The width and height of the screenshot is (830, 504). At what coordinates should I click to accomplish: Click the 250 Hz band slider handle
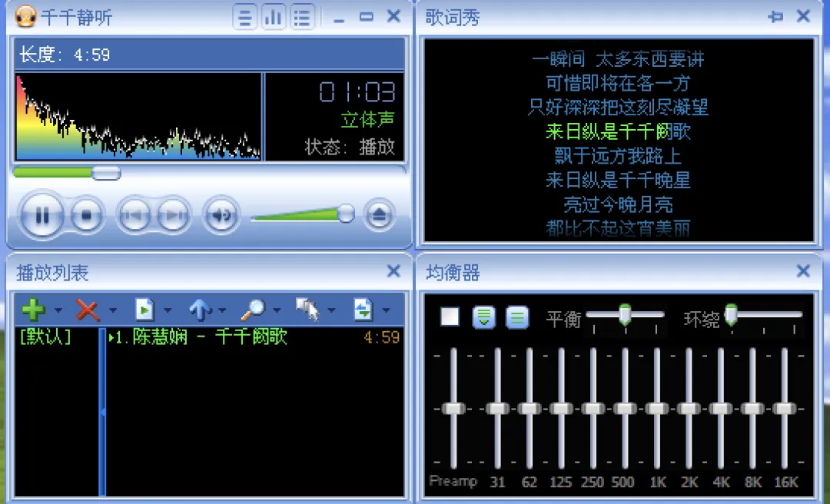pyautogui.click(x=593, y=409)
